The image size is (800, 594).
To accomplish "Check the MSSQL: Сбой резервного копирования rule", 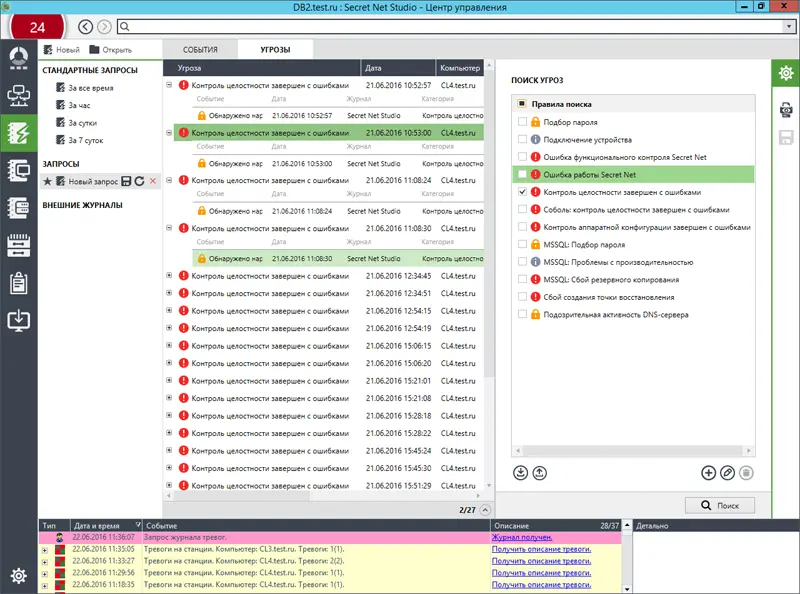I will click(x=522, y=279).
